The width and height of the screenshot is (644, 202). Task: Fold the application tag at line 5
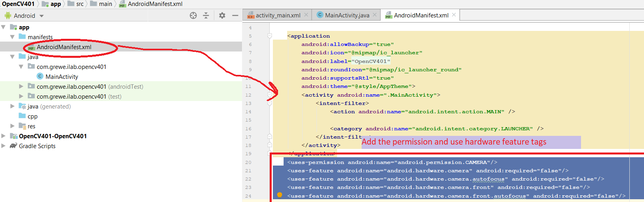tap(270, 36)
